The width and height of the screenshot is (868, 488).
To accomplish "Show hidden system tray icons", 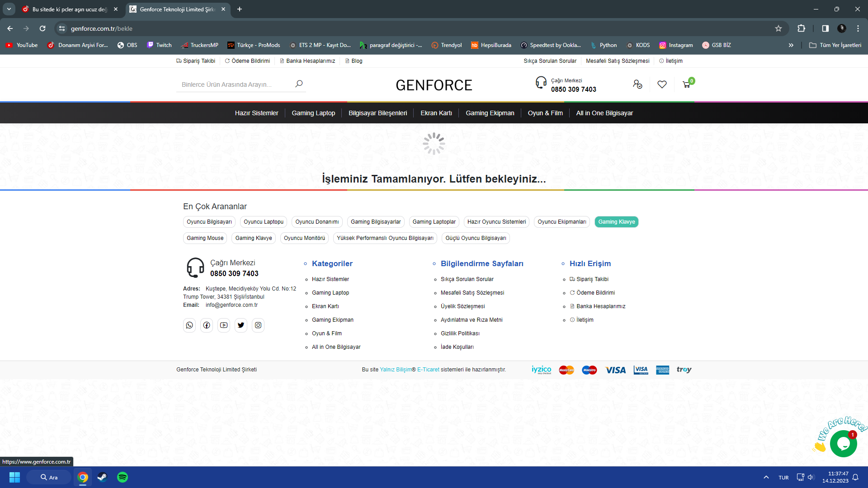I will (766, 477).
